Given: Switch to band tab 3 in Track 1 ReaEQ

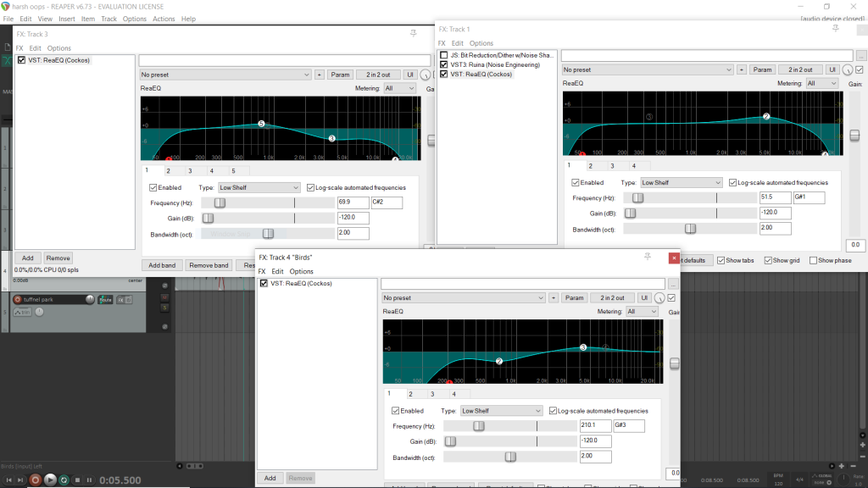Looking at the screenshot, I should 612,166.
